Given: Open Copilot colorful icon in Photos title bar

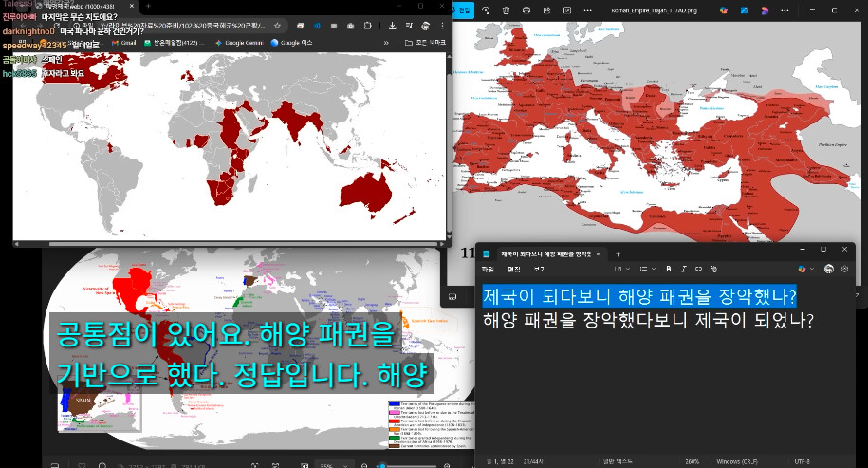Looking at the screenshot, I should click(x=724, y=10).
